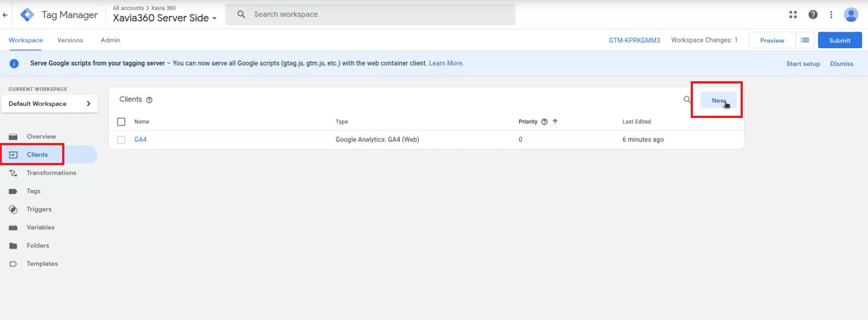
Task: Click the Priority column help icon
Action: click(x=544, y=122)
